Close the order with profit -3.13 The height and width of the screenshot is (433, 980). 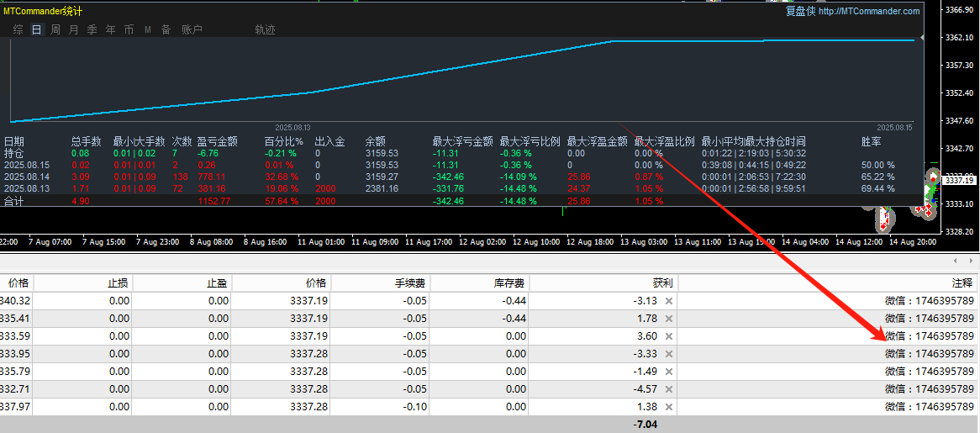[668, 300]
